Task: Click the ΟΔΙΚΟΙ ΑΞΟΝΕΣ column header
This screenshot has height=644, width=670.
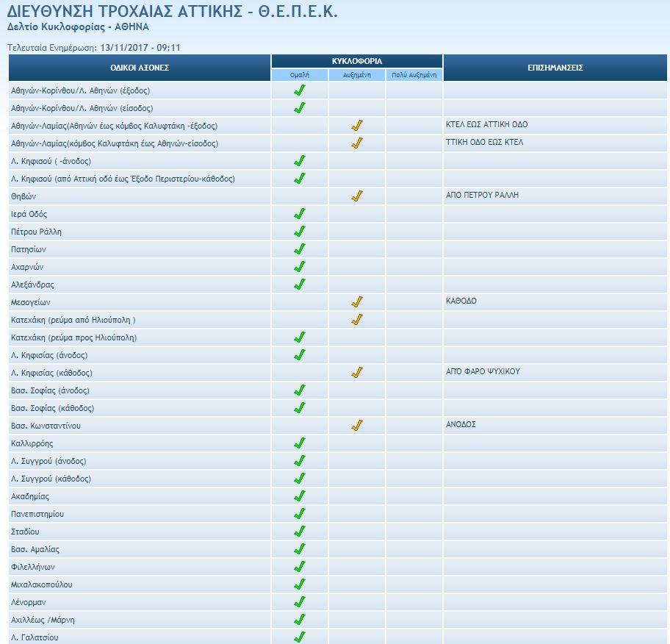Action: 140,68
